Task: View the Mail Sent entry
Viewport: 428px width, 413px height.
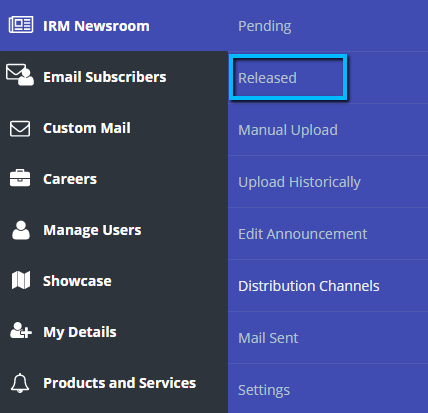Action: [x=268, y=338]
